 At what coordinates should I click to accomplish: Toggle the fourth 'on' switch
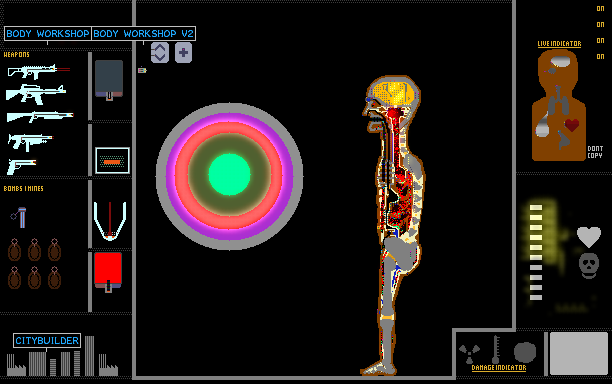pyautogui.click(x=600, y=57)
